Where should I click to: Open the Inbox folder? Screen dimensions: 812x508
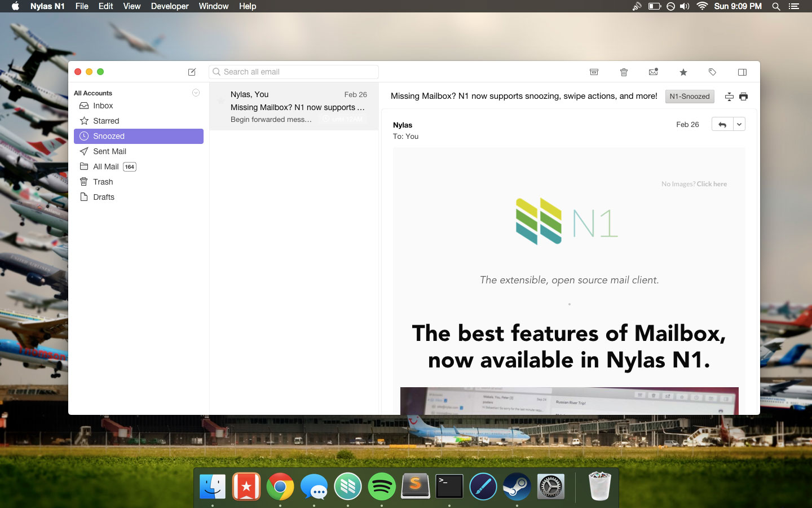tap(139, 106)
